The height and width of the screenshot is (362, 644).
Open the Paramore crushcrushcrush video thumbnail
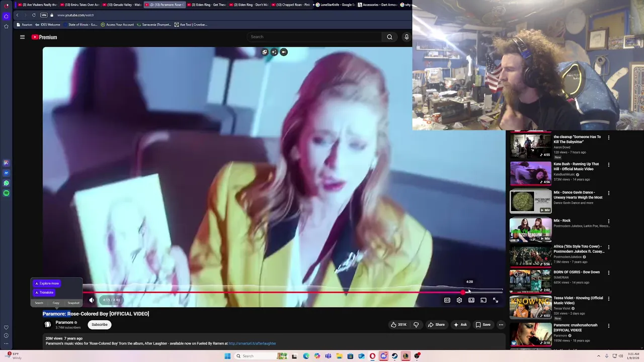(x=530, y=334)
